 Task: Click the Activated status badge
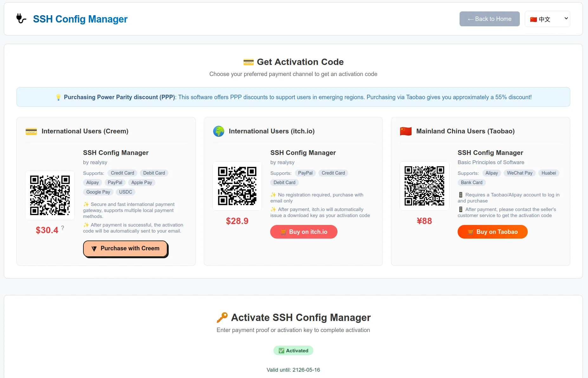pyautogui.click(x=293, y=351)
